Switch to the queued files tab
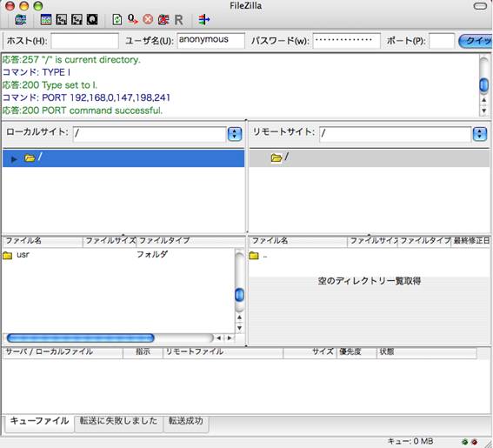493x448 pixels. pos(39,422)
